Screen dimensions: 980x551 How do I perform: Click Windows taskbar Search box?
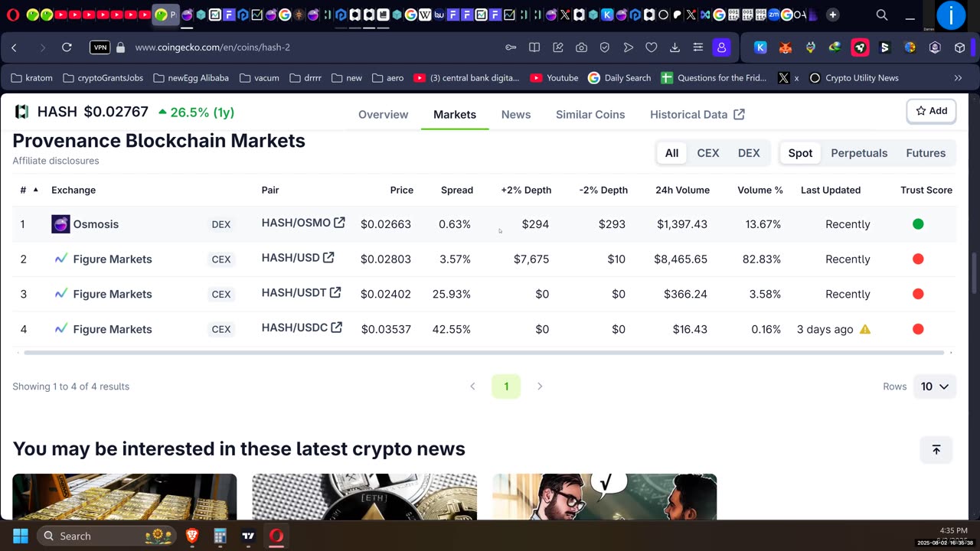click(106, 536)
